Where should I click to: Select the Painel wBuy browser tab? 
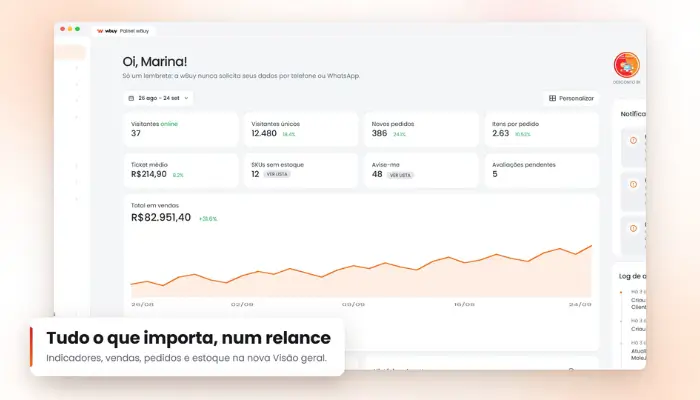pyautogui.click(x=124, y=31)
